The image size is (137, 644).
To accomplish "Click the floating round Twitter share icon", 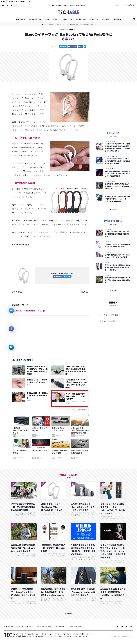I will [x=11, y=311].
